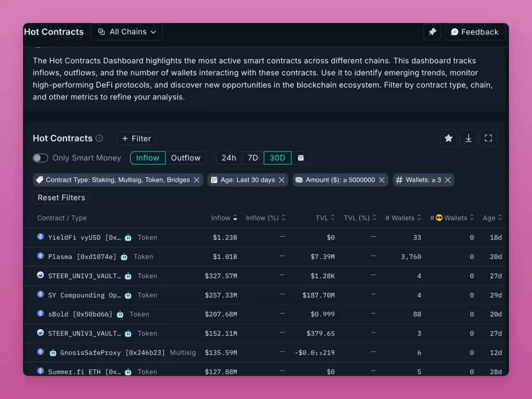Screen dimensions: 532x399
Task: Switch to the 7D time range
Action: 253,158
